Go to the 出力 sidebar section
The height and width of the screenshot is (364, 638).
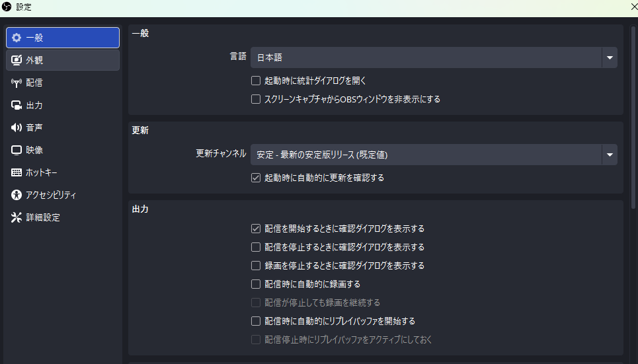click(63, 105)
